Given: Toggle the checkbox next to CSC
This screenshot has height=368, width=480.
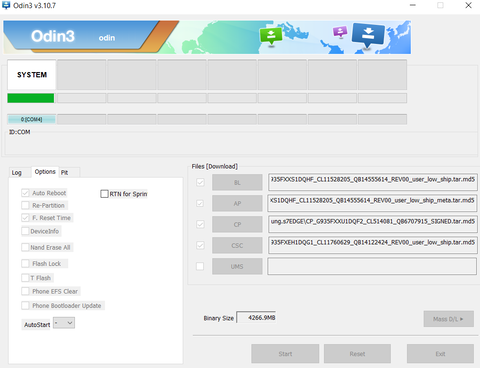Looking at the screenshot, I should pos(200,245).
